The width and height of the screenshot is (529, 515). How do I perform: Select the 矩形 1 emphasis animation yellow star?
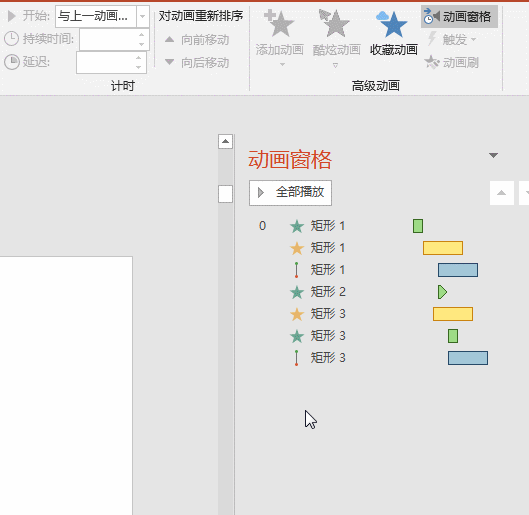(x=297, y=248)
